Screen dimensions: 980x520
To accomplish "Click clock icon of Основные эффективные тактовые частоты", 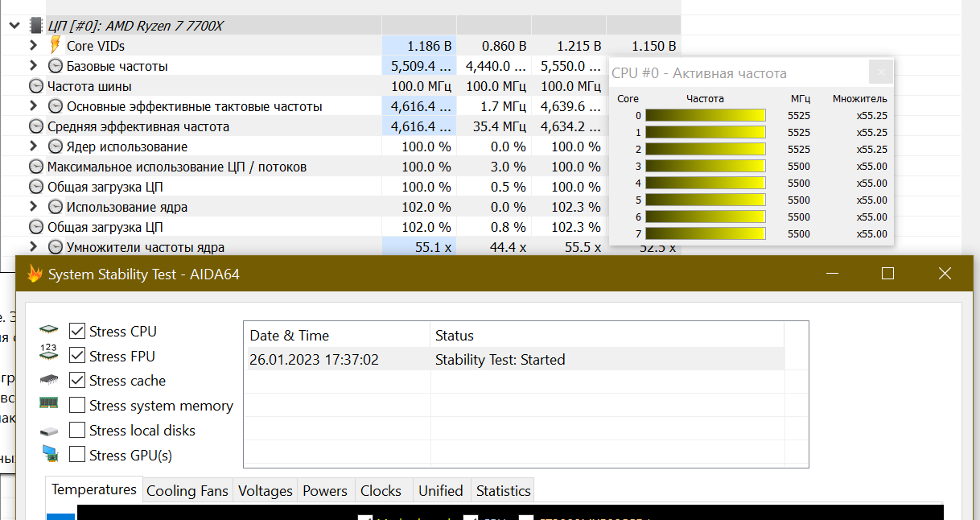I will [56, 106].
